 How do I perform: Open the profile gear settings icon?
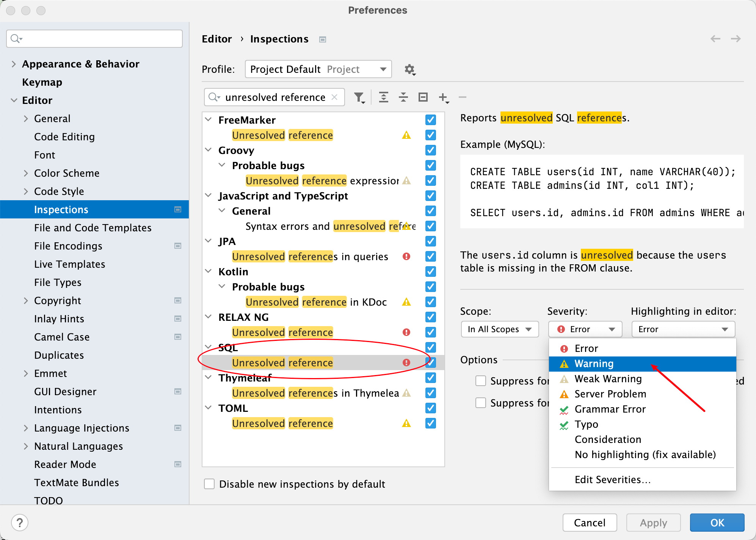(x=409, y=69)
